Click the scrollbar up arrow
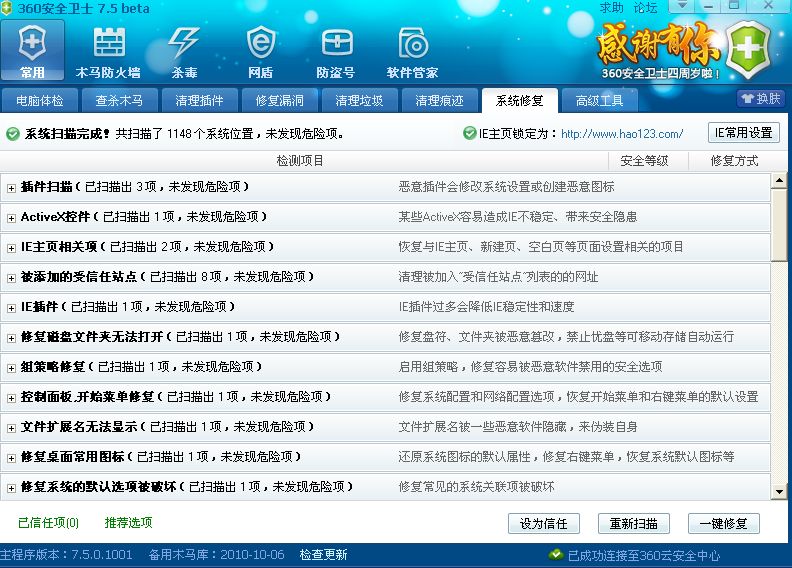The height and width of the screenshot is (568, 792). [x=779, y=181]
